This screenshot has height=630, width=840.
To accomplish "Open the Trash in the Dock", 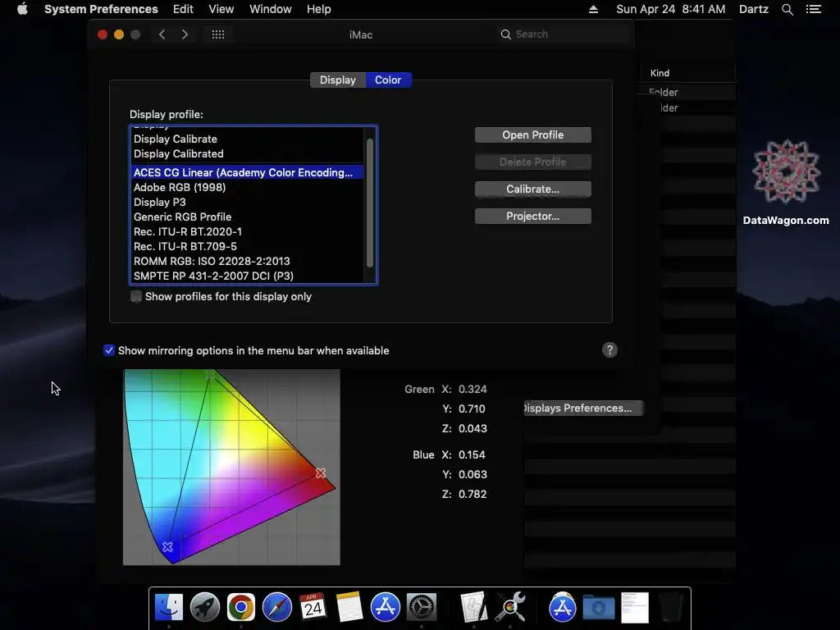I will (670, 608).
